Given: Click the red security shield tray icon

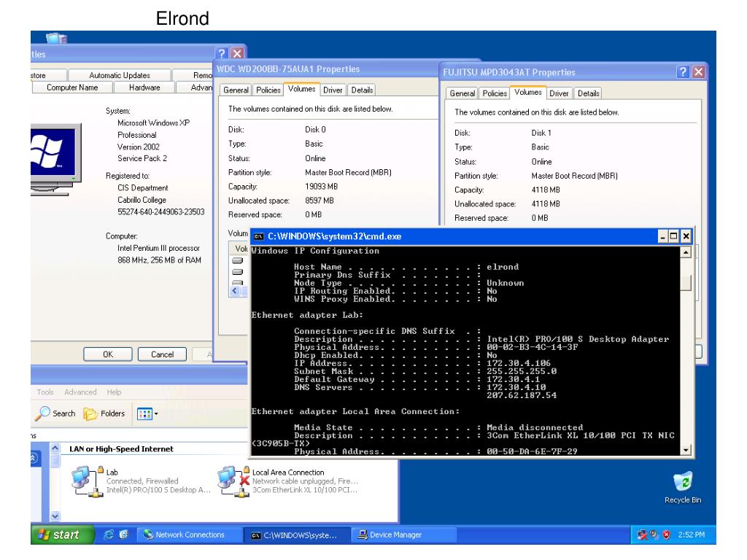Looking at the screenshot, I should (x=666, y=534).
